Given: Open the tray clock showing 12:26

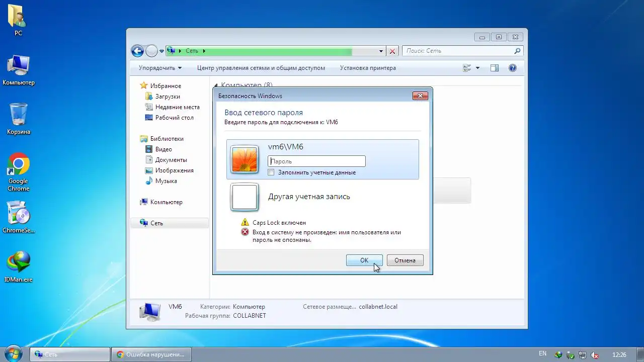Looking at the screenshot, I should 619,354.
